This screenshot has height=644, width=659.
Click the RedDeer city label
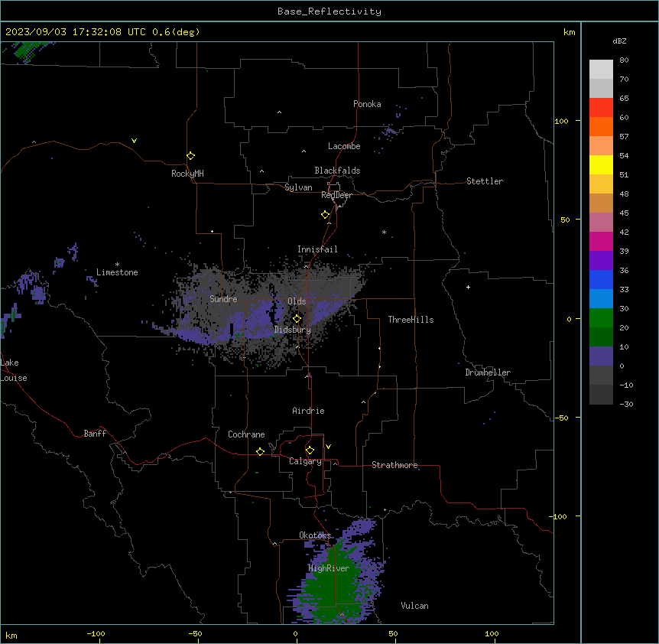(x=336, y=195)
